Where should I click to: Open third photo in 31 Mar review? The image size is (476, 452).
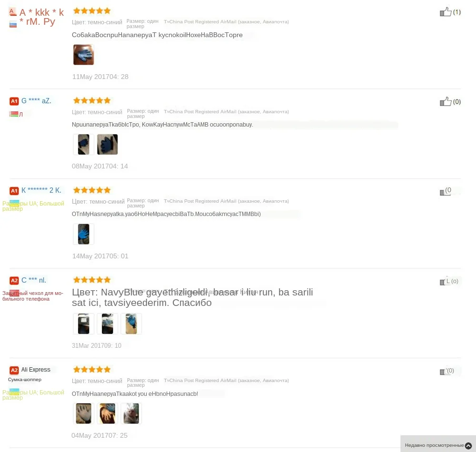131,324
